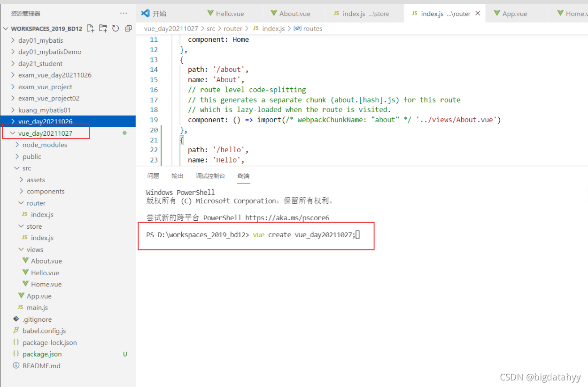Close the index.js router tab
588x387 pixels.
point(478,14)
